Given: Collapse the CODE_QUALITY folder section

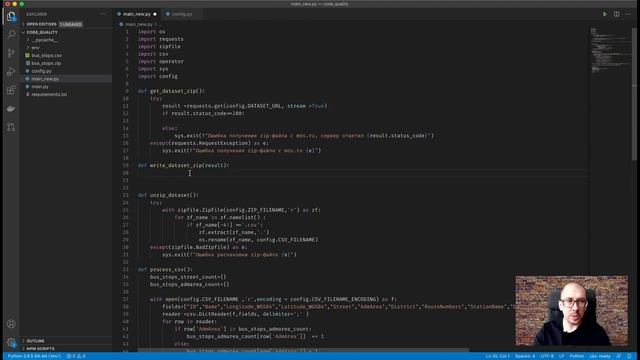Looking at the screenshot, I should point(41,32).
